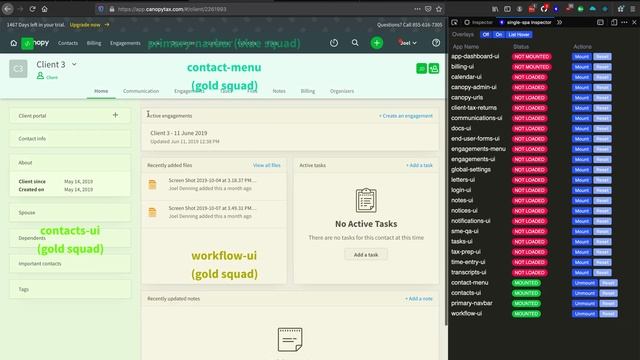
Task: Click file icon for Screen Shot 2019-10-07
Action: (152, 212)
